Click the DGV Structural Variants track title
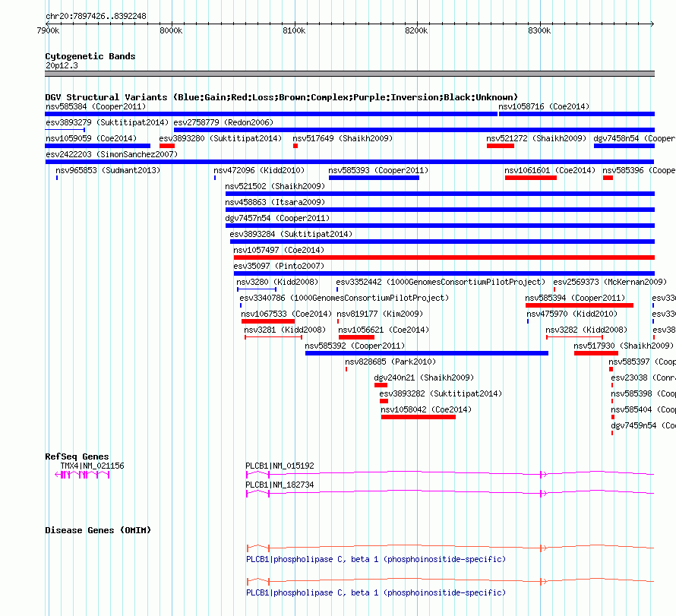This screenshot has height=616, width=676. pyautogui.click(x=282, y=97)
